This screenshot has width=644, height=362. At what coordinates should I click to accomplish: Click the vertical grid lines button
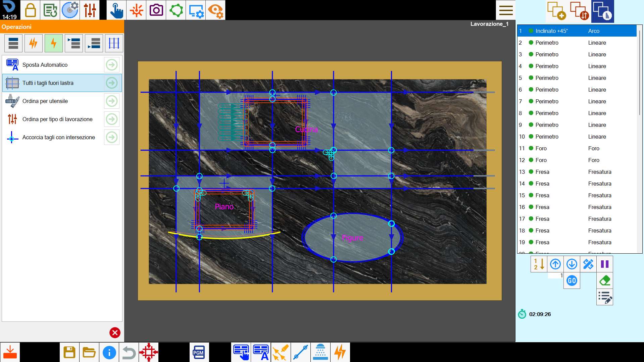pyautogui.click(x=114, y=43)
